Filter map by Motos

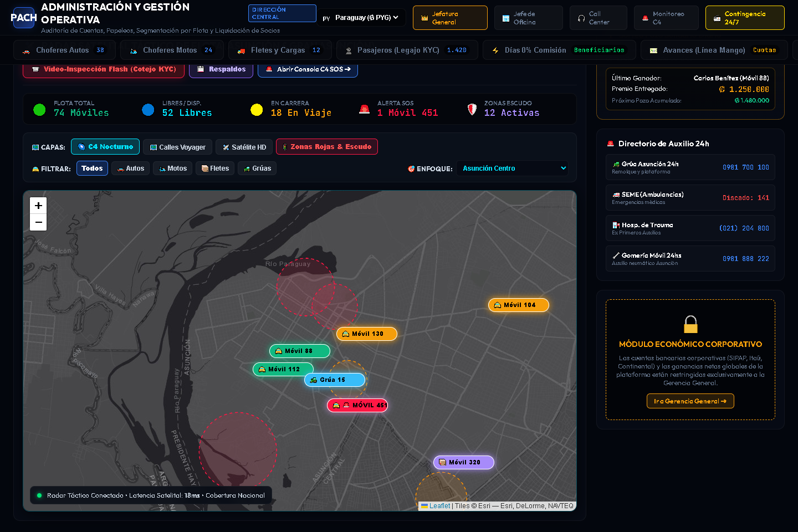pyautogui.click(x=173, y=168)
